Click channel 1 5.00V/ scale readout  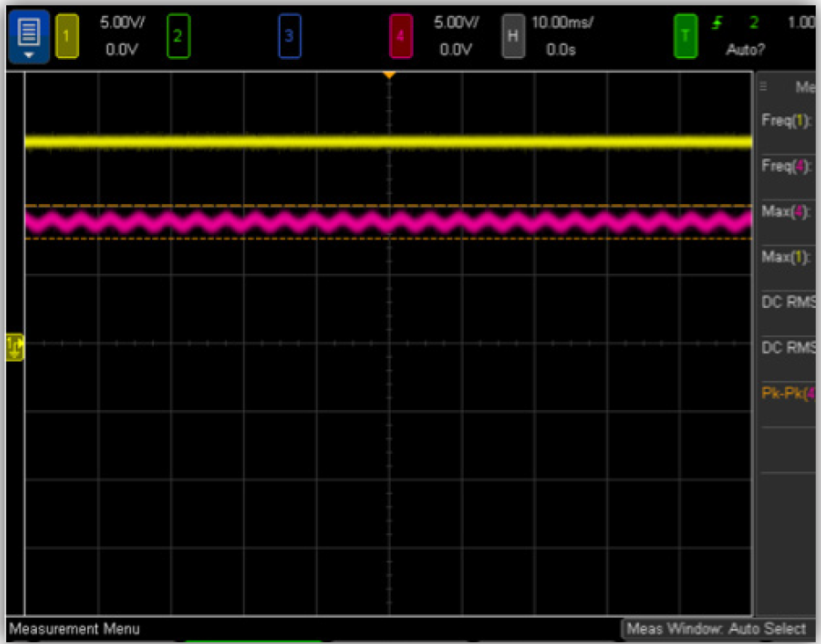click(122, 23)
